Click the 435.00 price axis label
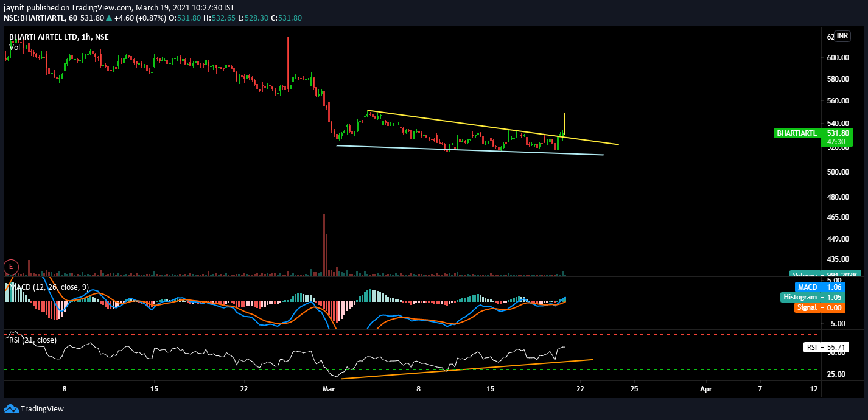Viewport: 868px width, 420px height. pos(837,259)
